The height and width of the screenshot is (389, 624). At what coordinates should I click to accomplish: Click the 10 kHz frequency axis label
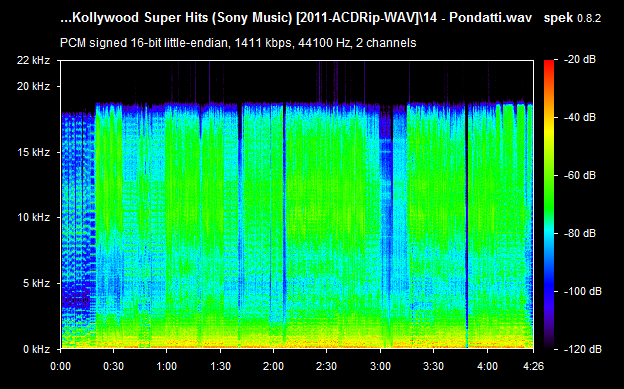[x=33, y=217]
